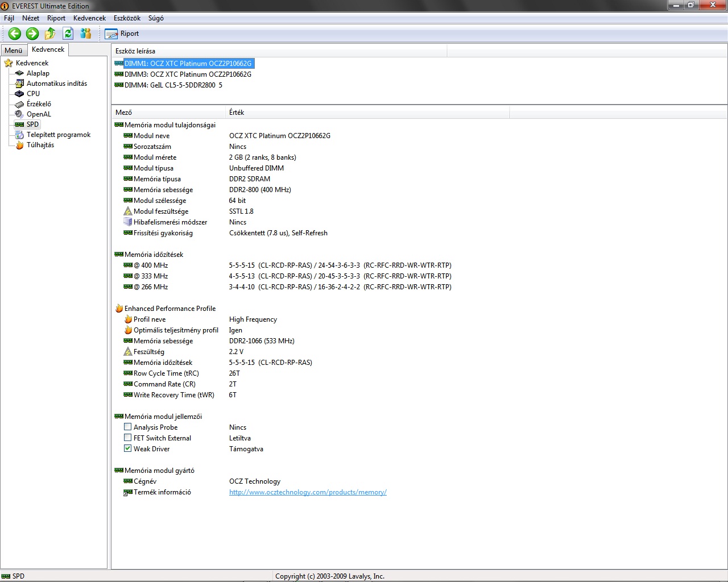Switch to the Menü tab

13,51
